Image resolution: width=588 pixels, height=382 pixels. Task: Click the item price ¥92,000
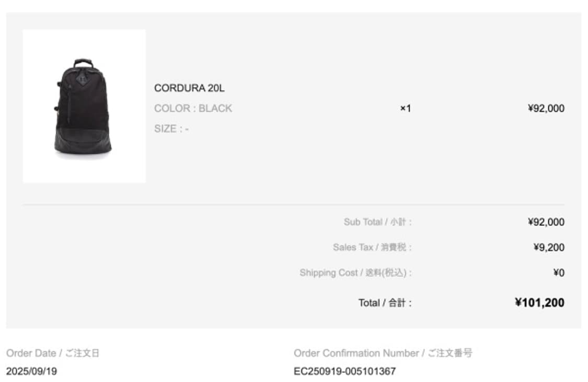pyautogui.click(x=546, y=108)
